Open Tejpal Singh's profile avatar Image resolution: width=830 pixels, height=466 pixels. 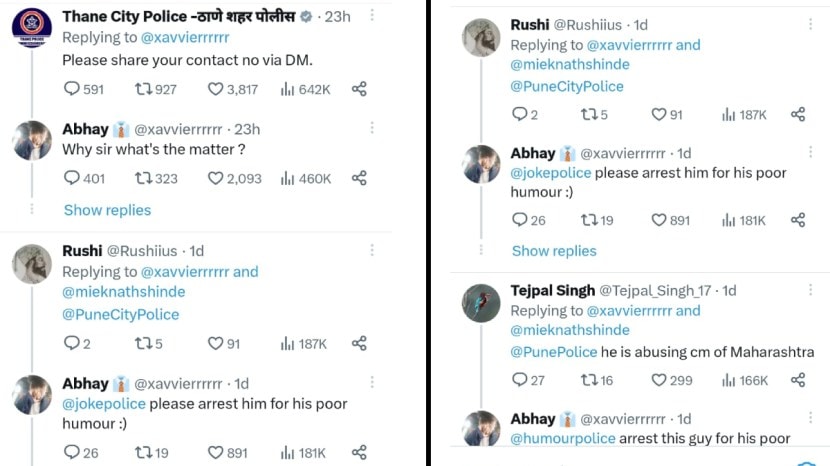tap(481, 302)
